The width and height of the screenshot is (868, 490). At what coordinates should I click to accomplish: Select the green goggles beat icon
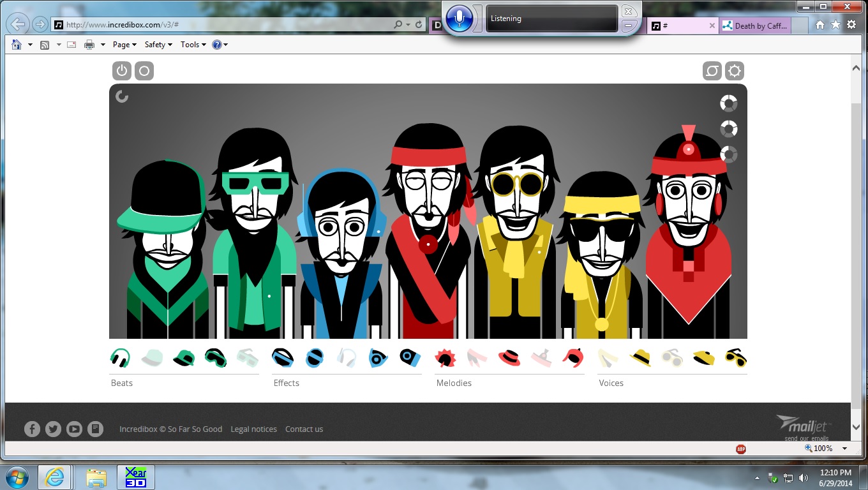click(x=216, y=358)
